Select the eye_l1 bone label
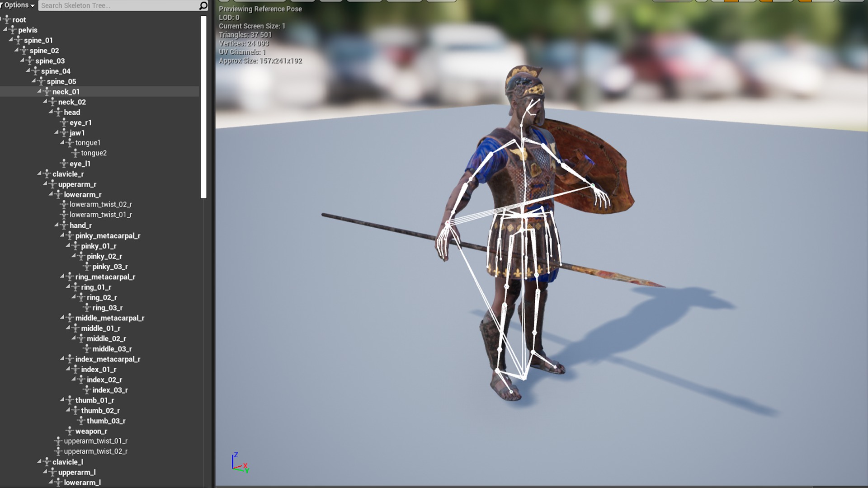 (x=80, y=164)
